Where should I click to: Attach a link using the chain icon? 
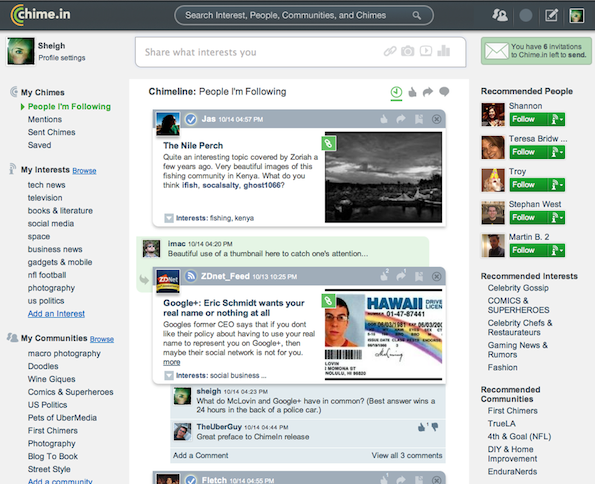[x=390, y=51]
